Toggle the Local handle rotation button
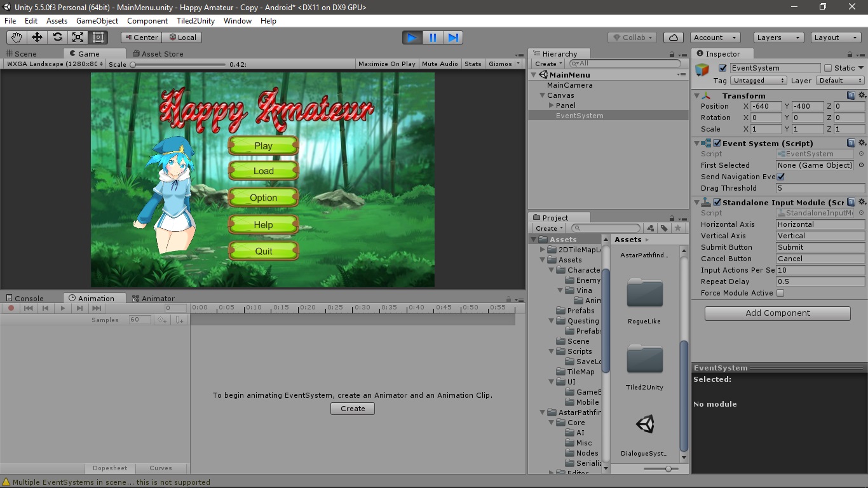Viewport: 868px width, 488px height. (x=182, y=37)
